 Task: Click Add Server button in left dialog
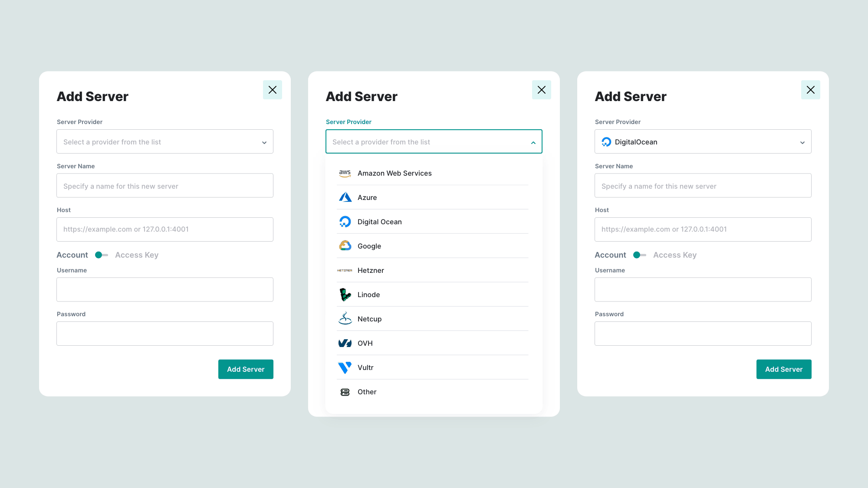point(246,369)
